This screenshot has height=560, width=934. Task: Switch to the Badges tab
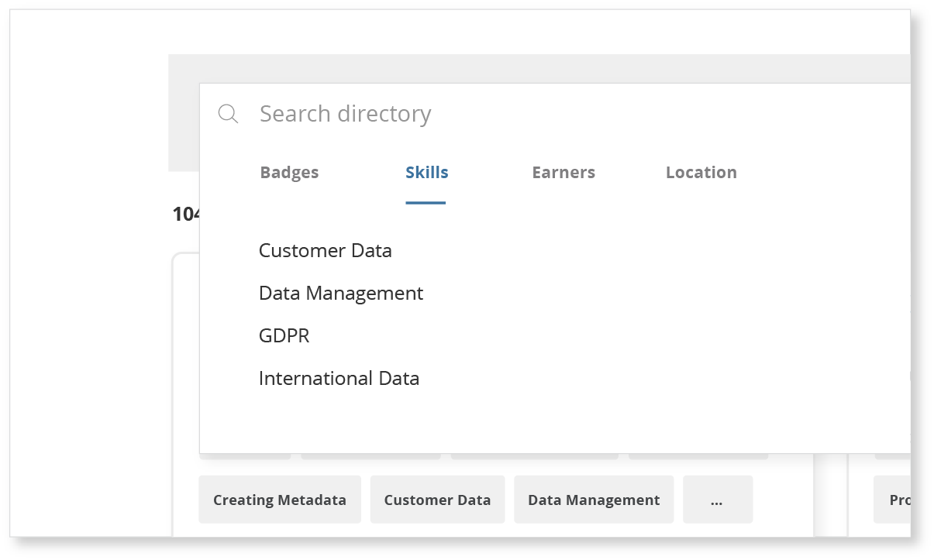coord(289,173)
